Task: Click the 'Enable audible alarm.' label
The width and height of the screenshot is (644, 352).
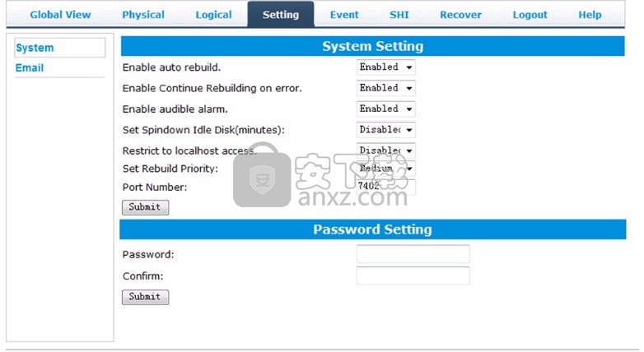Action: tap(175, 109)
